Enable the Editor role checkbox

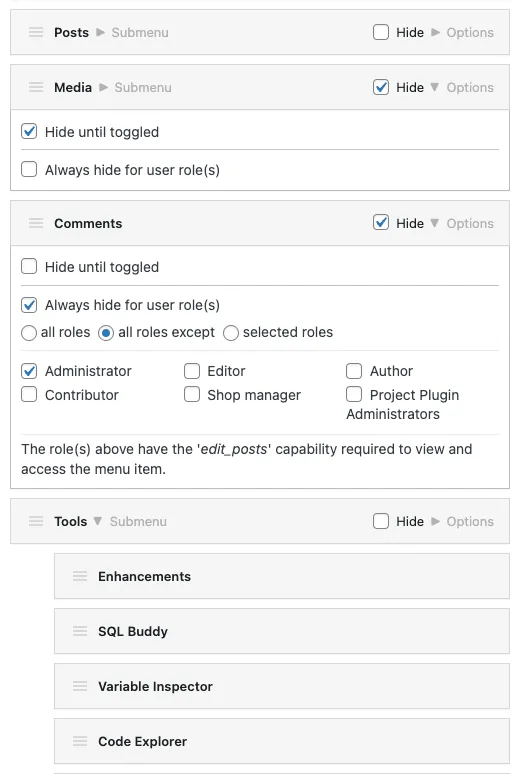click(192, 371)
